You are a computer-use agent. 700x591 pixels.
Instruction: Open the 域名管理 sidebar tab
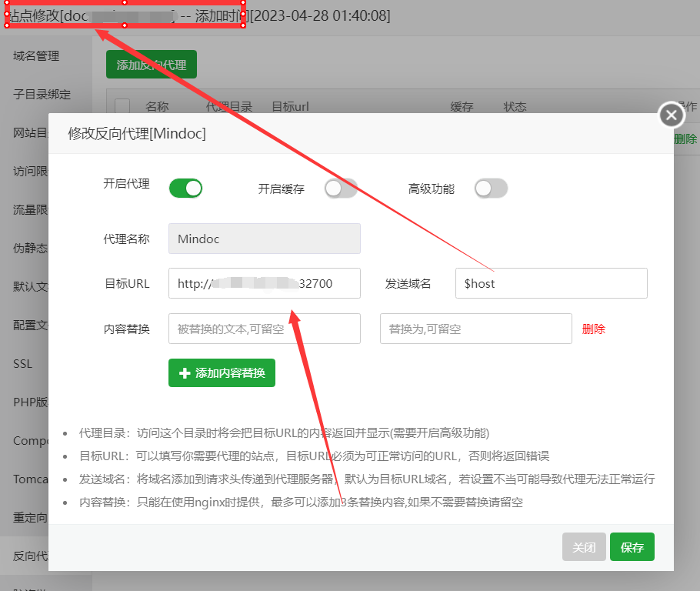point(36,56)
